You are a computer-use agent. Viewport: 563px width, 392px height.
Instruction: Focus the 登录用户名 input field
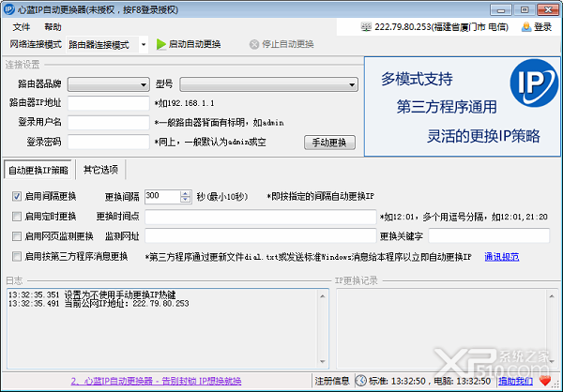(109, 123)
